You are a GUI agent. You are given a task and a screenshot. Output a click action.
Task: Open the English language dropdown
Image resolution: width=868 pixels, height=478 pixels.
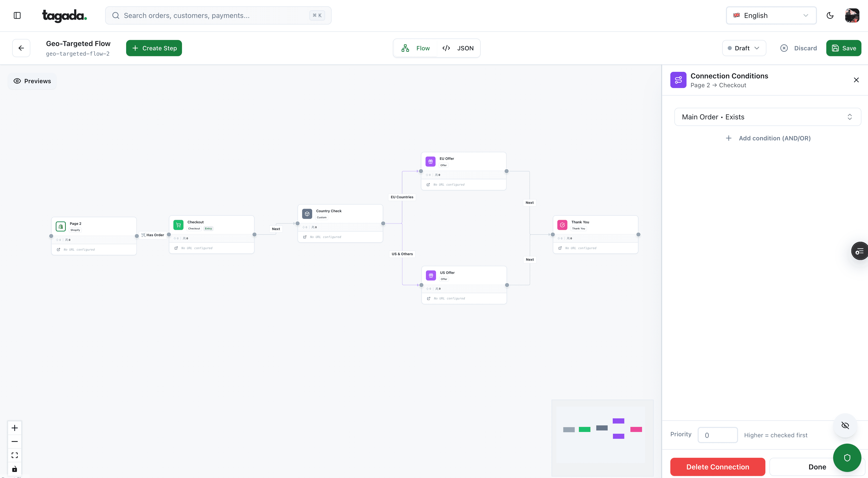coord(771,15)
